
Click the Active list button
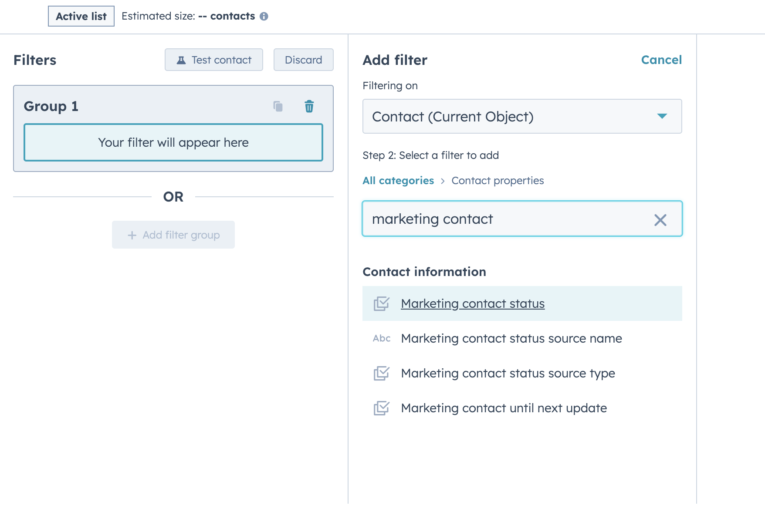click(x=81, y=16)
